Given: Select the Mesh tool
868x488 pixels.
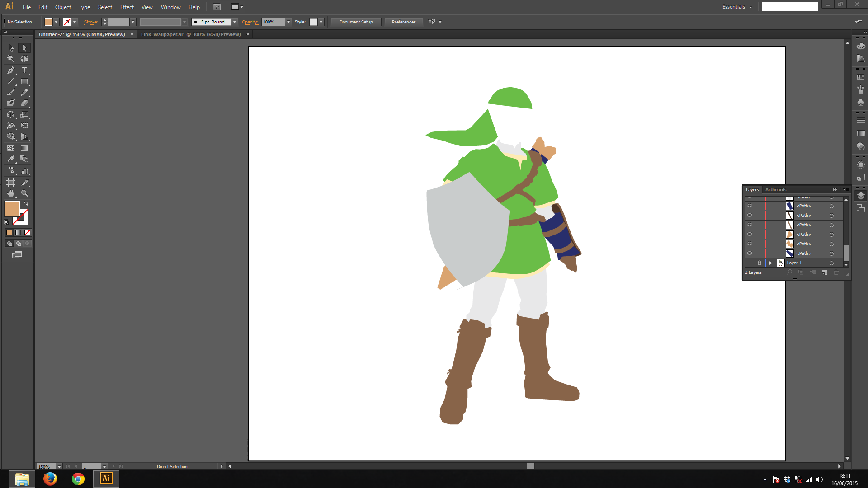Looking at the screenshot, I should [x=11, y=148].
